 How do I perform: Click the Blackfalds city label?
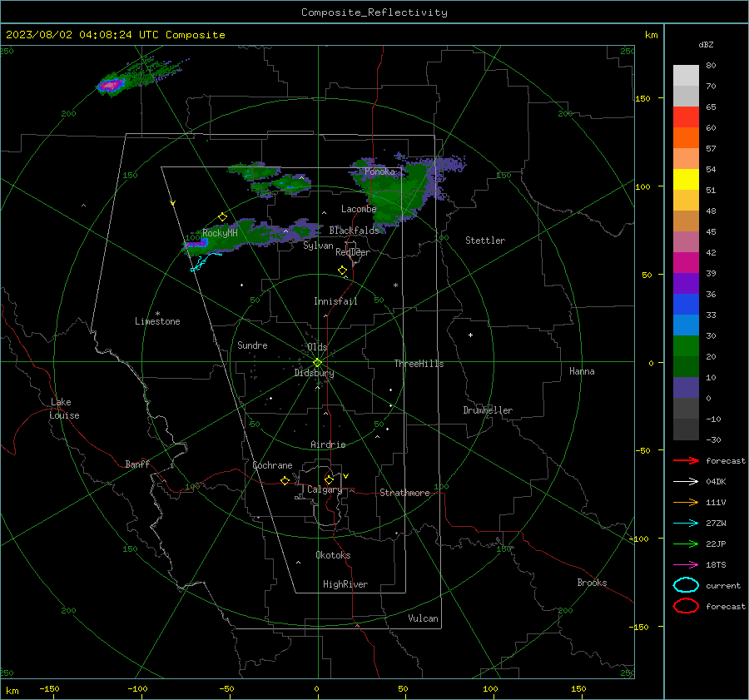point(354,231)
